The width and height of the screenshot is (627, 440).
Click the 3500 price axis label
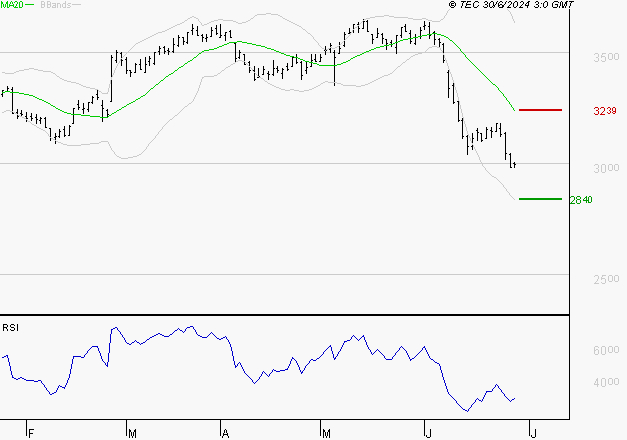coord(606,57)
